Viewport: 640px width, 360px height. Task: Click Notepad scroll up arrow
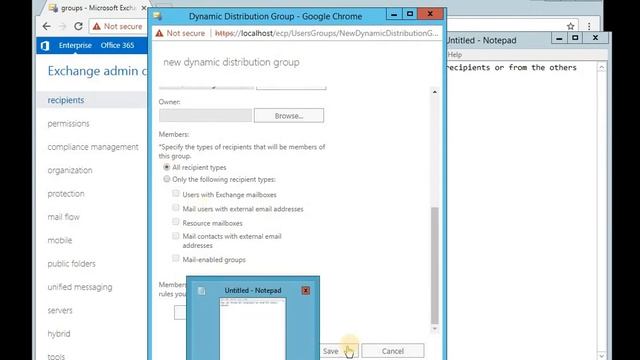(x=602, y=68)
